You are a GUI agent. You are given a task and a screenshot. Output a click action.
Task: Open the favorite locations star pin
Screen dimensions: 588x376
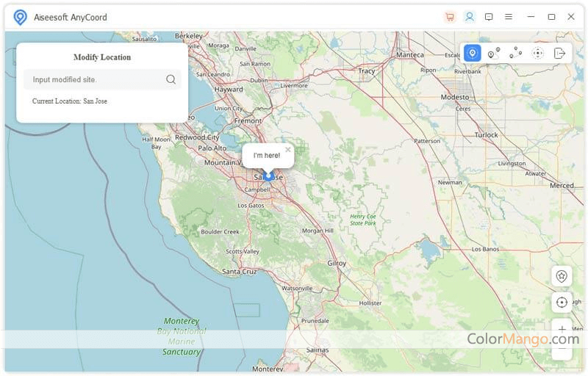tap(562, 276)
